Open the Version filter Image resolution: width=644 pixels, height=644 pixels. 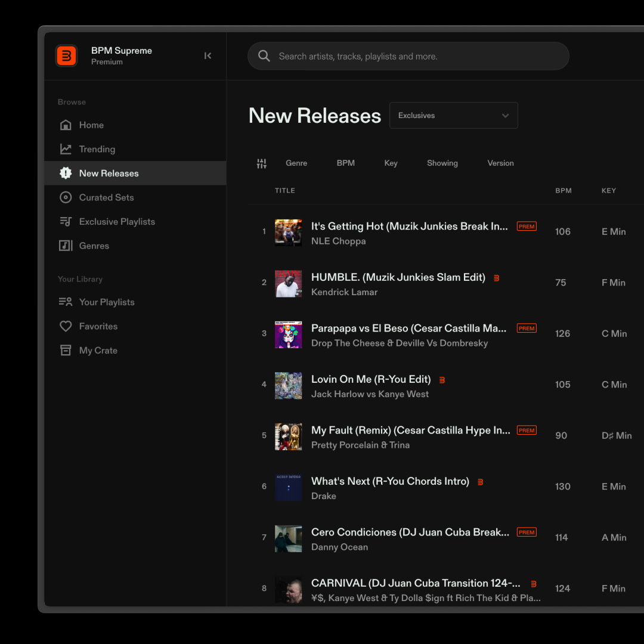click(500, 163)
